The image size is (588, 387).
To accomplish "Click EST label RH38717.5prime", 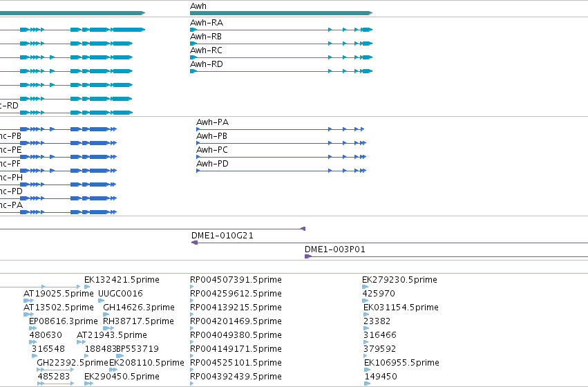I will click(138, 321).
